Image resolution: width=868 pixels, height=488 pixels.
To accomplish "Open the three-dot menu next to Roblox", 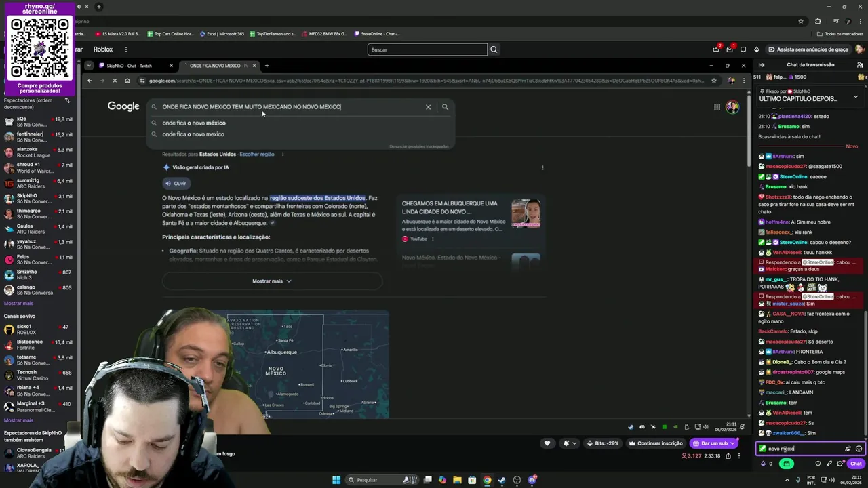I will pyautogui.click(x=125, y=49).
